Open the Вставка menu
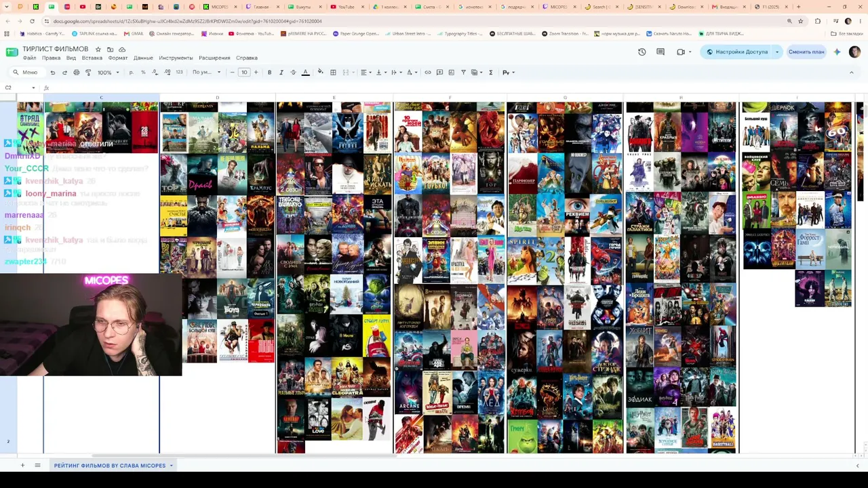This screenshot has width=868, height=488. pyautogui.click(x=92, y=58)
